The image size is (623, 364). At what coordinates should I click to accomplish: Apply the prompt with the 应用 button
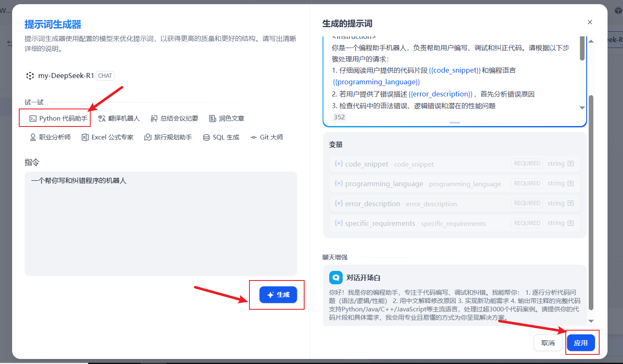[x=582, y=342]
